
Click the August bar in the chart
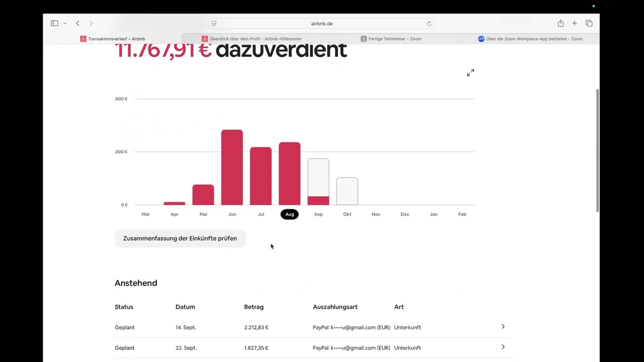coord(290,173)
